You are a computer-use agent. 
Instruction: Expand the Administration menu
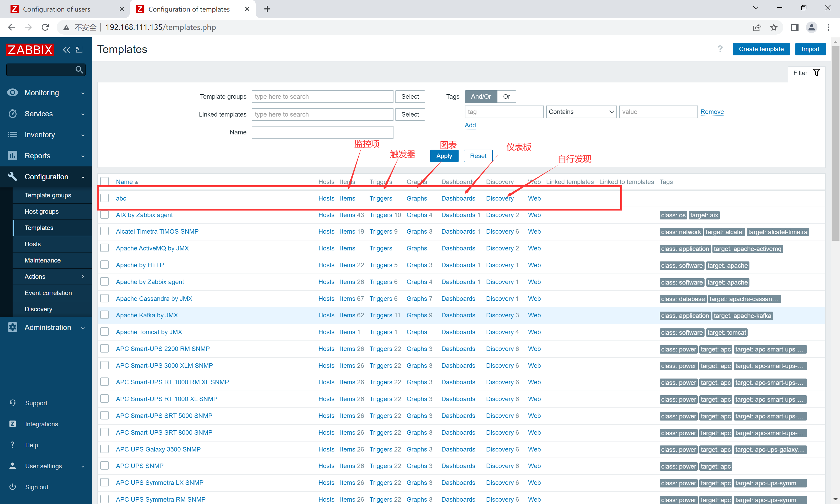[83, 328]
